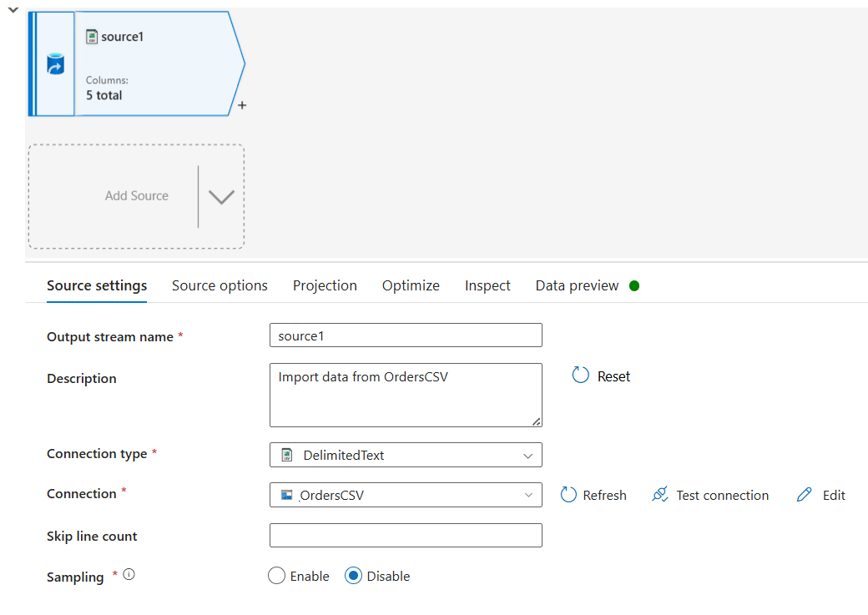868x615 pixels.
Task: Collapse the data flow with the top-left chevron
Action: [13, 10]
